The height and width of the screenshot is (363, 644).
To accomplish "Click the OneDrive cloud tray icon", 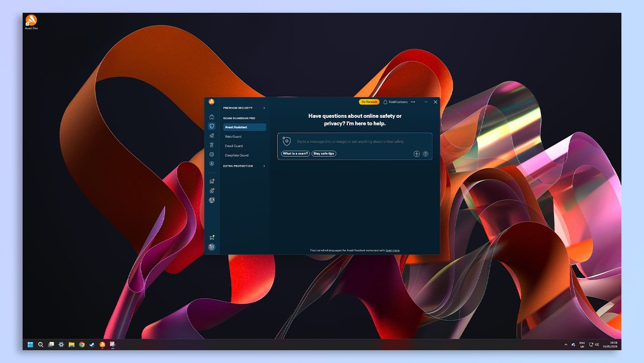I will (x=573, y=344).
